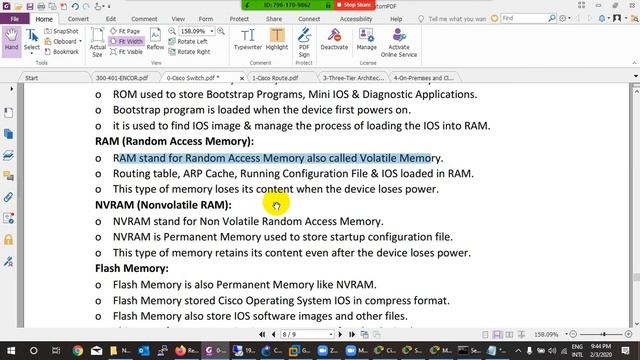Select the Hand tool

[x=11, y=41]
